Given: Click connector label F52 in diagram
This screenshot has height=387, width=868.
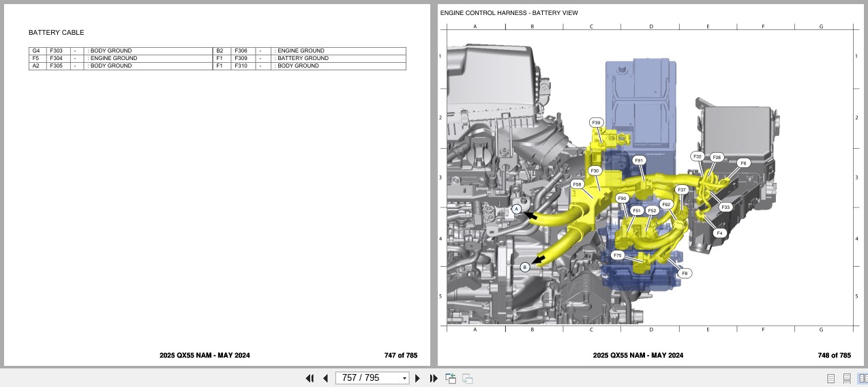Looking at the screenshot, I should (652, 211).
